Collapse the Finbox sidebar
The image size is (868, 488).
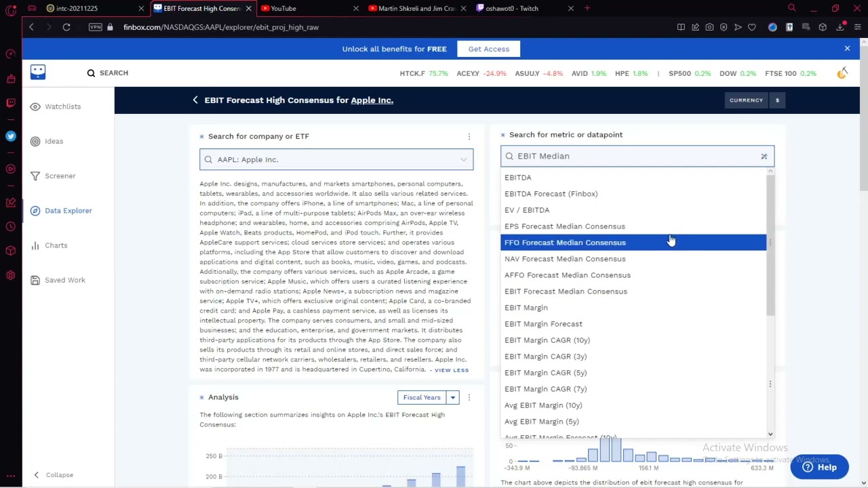click(54, 474)
